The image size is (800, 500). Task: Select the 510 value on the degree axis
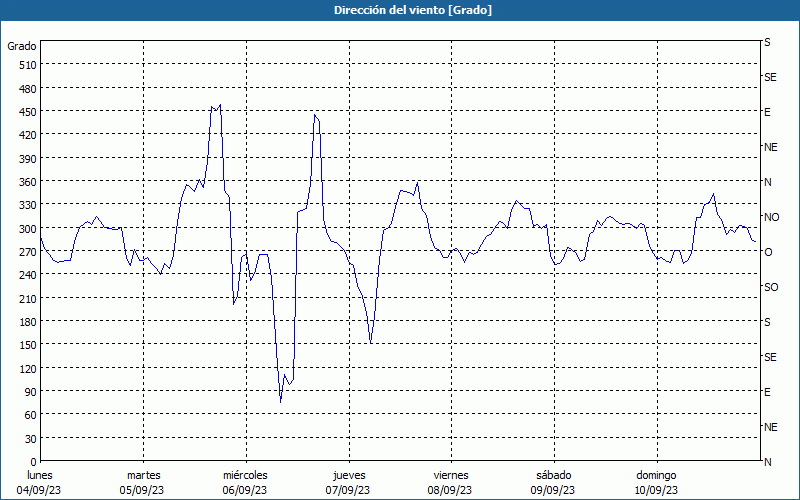pos(28,65)
